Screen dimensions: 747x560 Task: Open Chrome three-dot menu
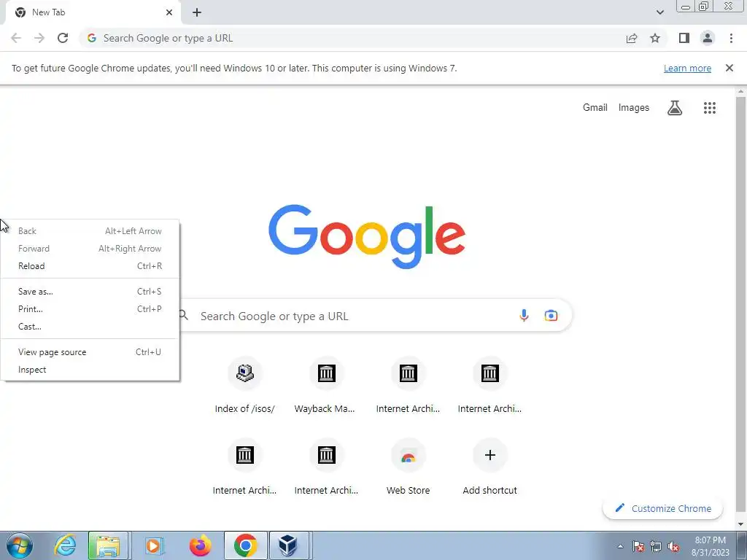click(x=731, y=38)
